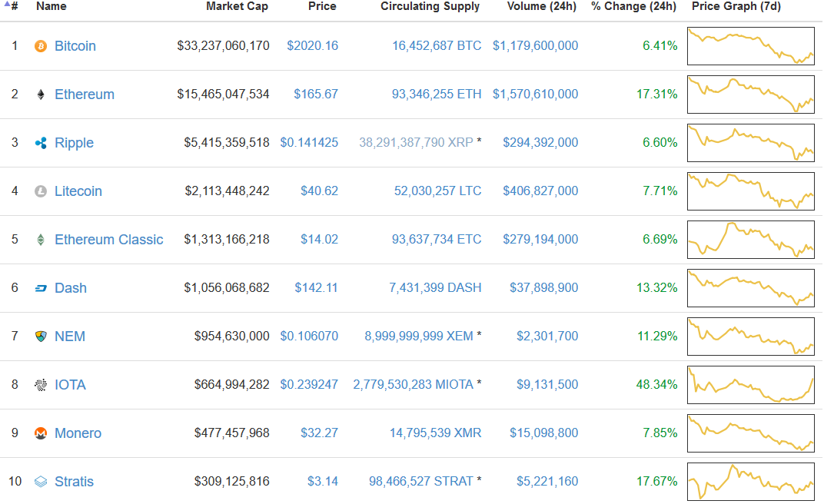The width and height of the screenshot is (824, 504).
Task: Click Stratis price $3.14
Action: point(323,481)
